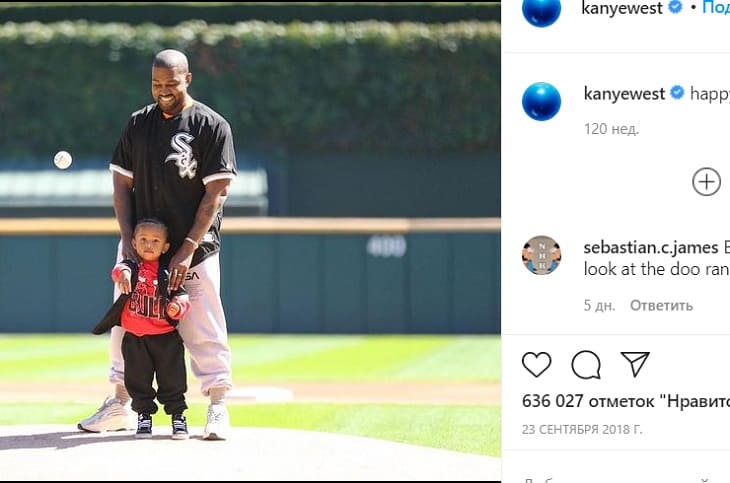Open kanyewest username in header
Viewport: 730px width, 483px height.
[622, 8]
